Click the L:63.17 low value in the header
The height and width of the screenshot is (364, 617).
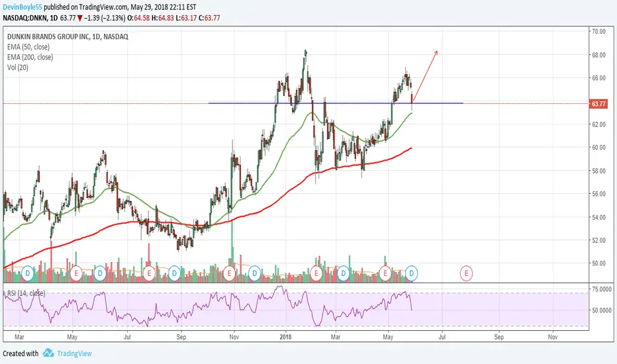point(186,18)
